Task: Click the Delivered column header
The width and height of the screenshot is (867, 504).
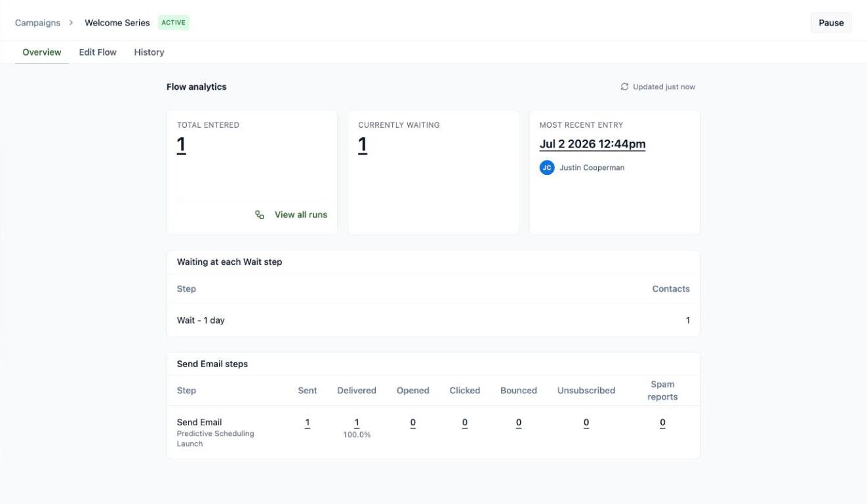Action: point(357,391)
